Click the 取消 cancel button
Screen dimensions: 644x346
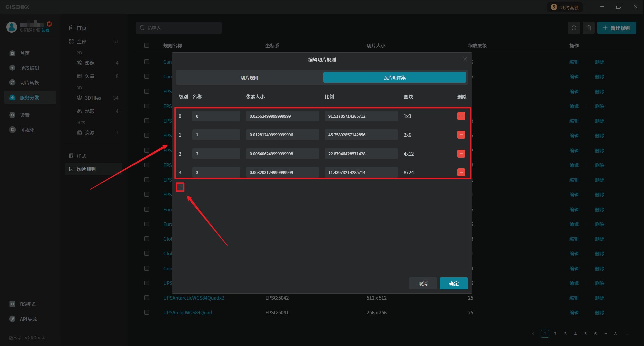click(x=423, y=283)
